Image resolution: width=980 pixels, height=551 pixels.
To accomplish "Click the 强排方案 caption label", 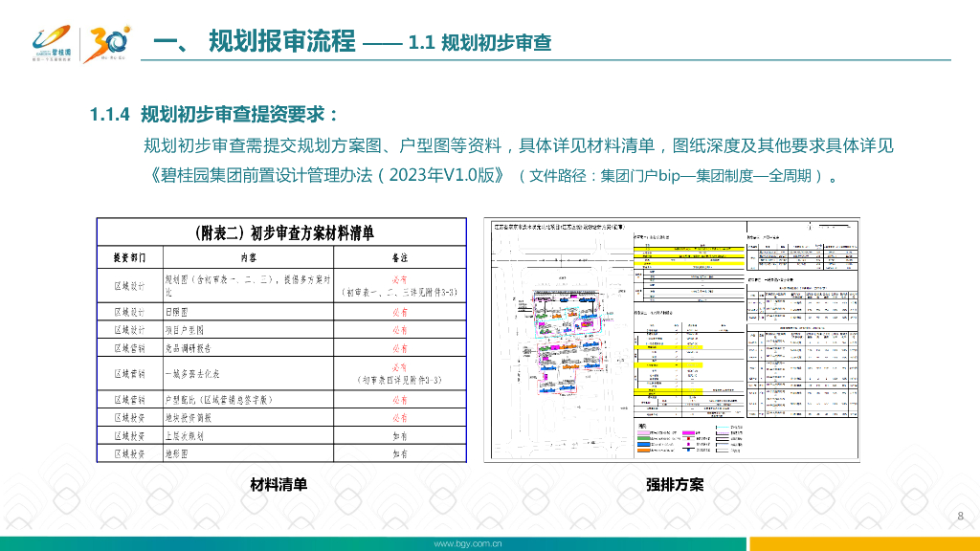I will coord(676,486).
